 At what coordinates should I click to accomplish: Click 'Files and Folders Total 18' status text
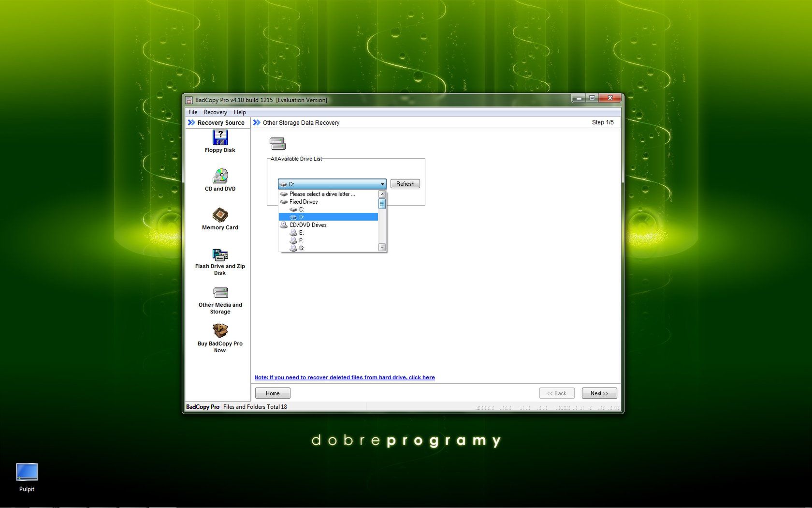pos(255,407)
